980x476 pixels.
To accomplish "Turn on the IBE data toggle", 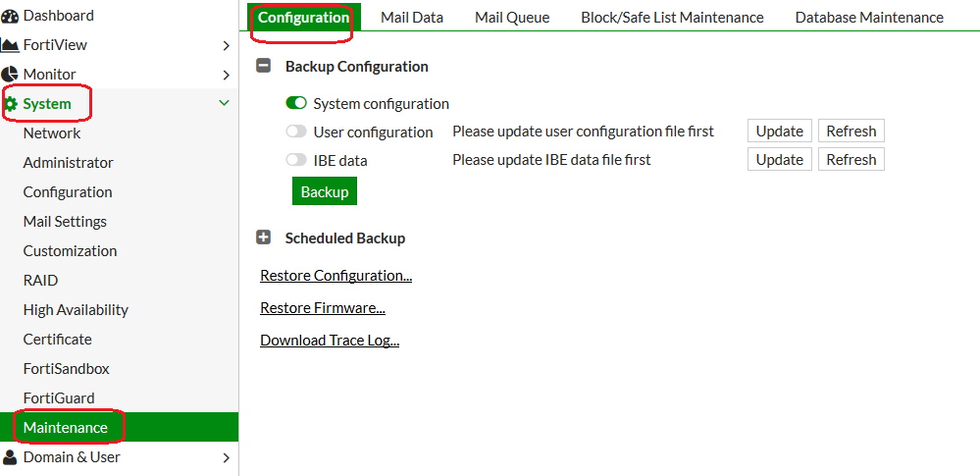I will click(296, 160).
